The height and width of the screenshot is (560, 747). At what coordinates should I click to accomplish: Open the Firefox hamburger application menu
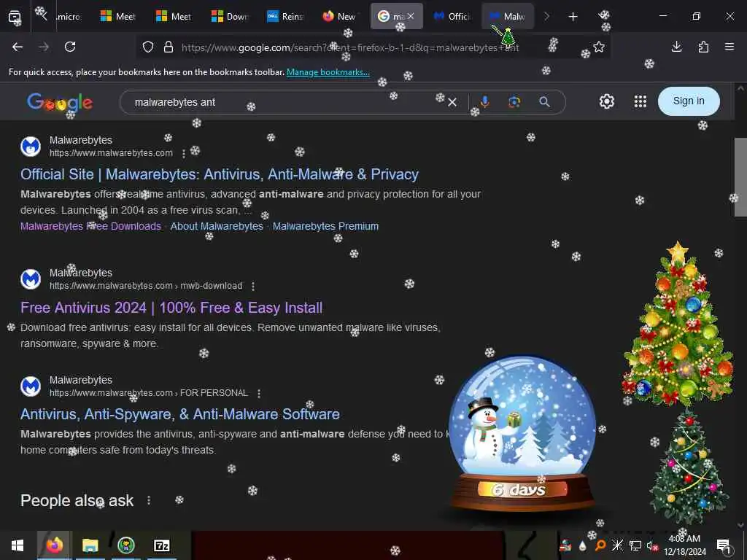coord(729,47)
